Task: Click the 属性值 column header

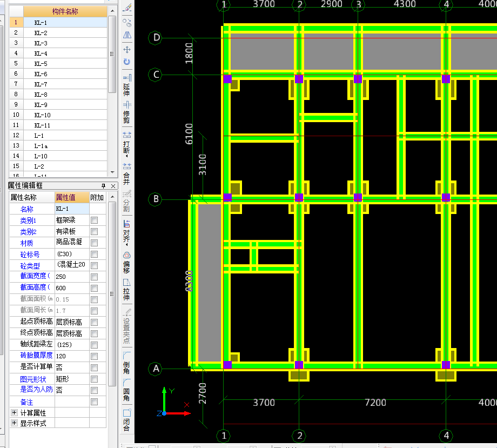Action: [72, 198]
